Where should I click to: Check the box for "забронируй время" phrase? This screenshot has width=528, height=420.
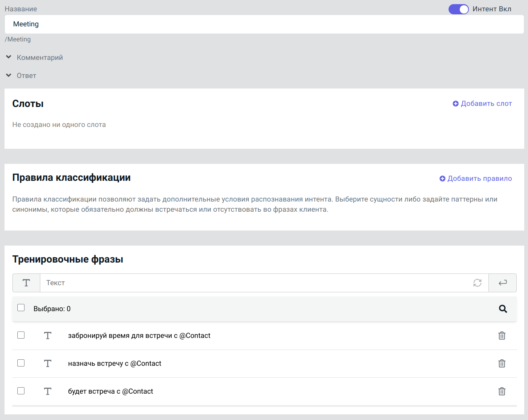(x=21, y=335)
